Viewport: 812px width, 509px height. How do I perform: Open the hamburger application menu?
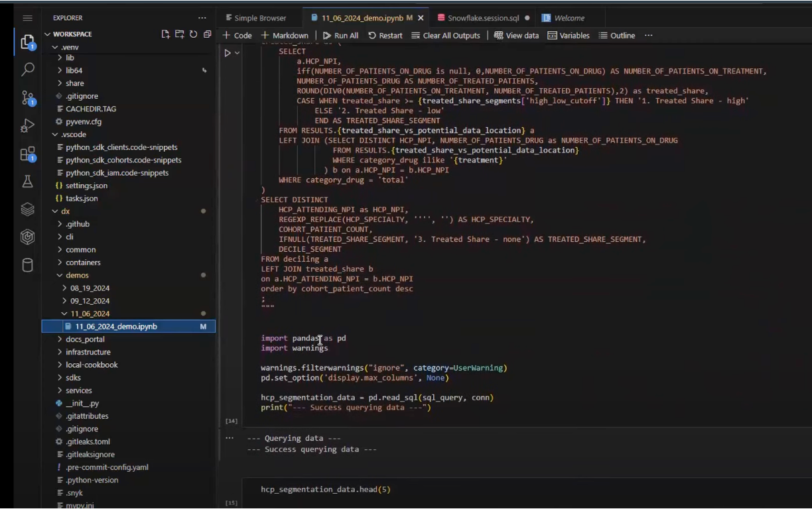click(27, 18)
